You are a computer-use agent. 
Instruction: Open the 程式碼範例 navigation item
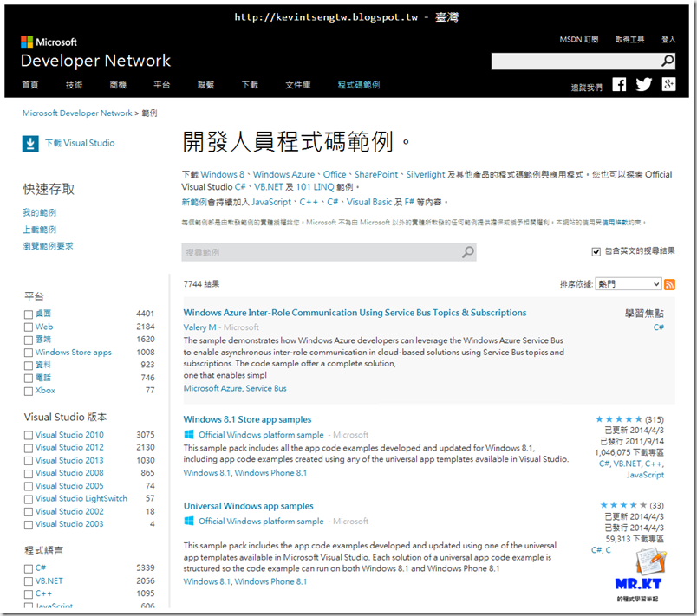pos(359,85)
